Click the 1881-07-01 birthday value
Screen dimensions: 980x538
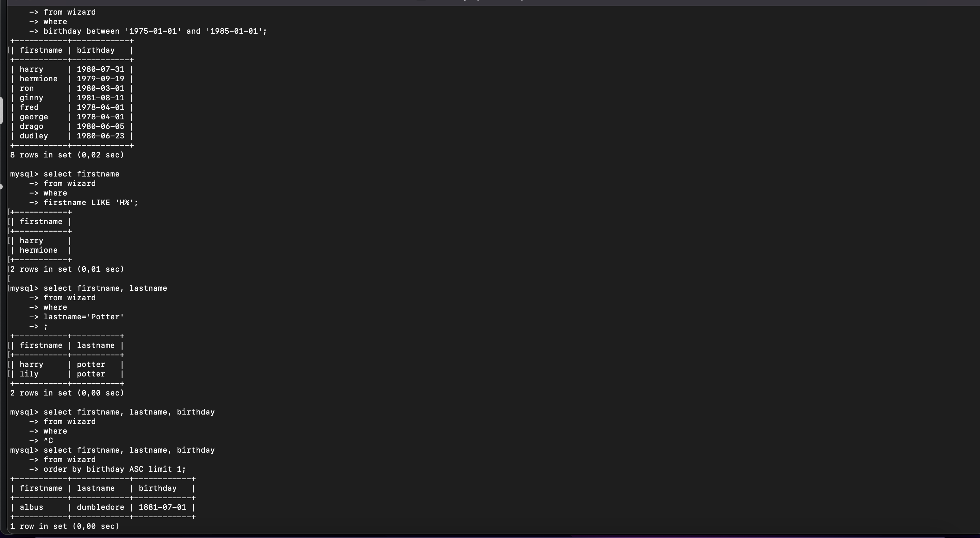point(162,507)
